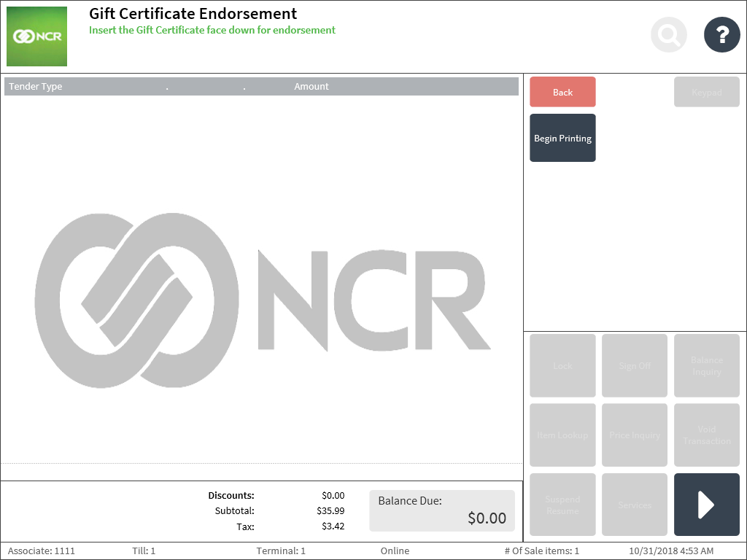
Task: Go to next page with arrow button
Action: tap(706, 505)
